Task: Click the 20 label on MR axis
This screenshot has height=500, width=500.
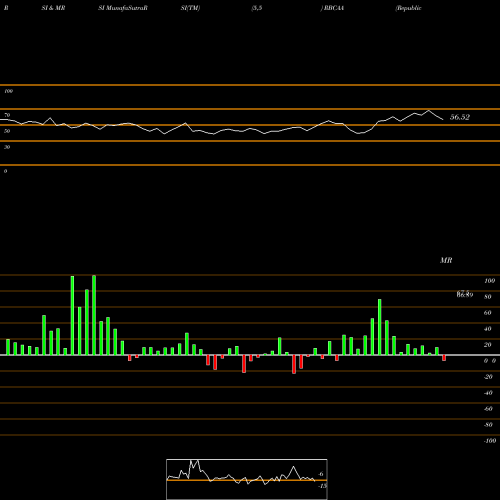Action: pos(488,345)
